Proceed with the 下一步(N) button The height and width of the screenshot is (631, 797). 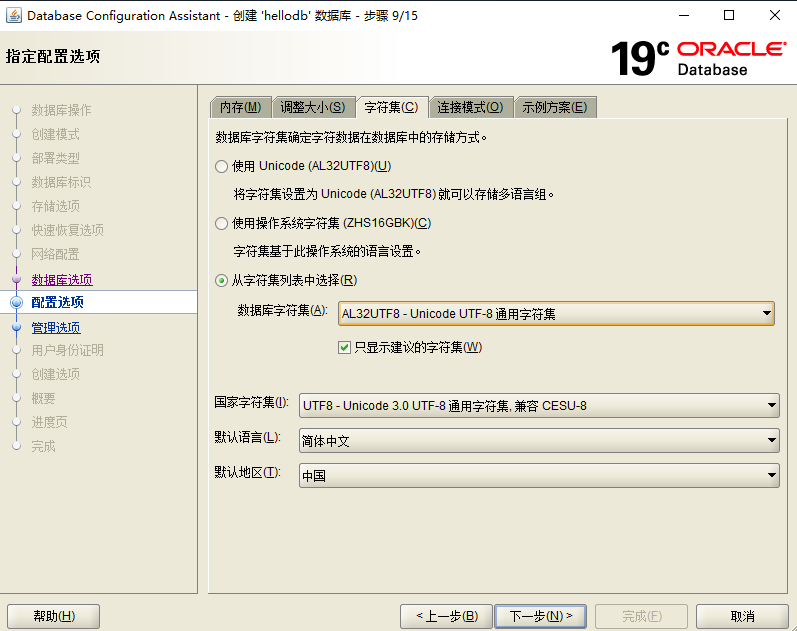(x=540, y=616)
